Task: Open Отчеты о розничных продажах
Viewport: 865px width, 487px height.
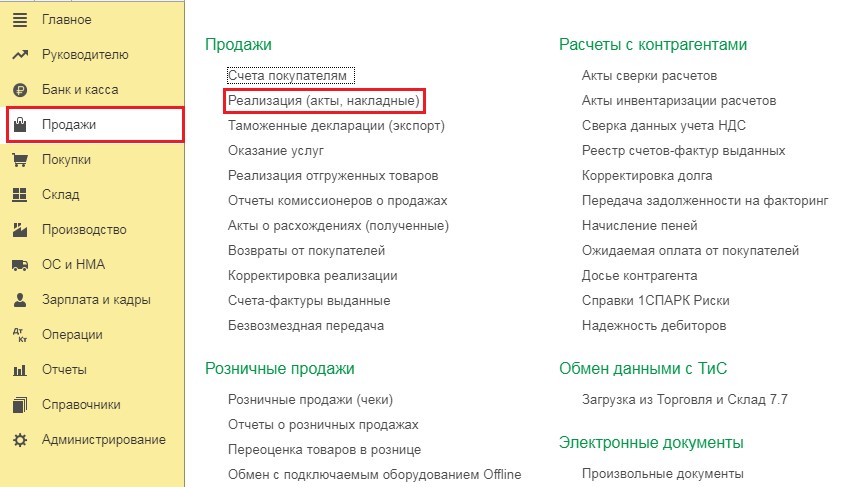Action: coord(323,425)
